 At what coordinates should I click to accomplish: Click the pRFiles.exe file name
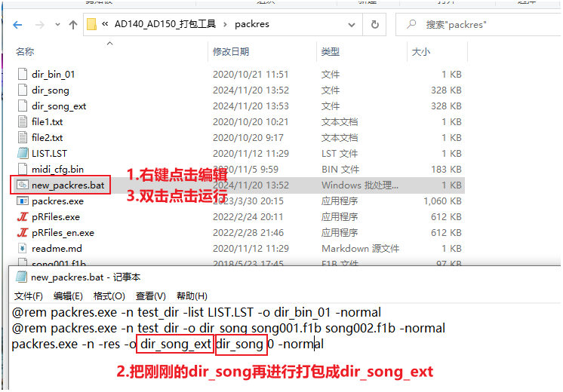point(56,217)
